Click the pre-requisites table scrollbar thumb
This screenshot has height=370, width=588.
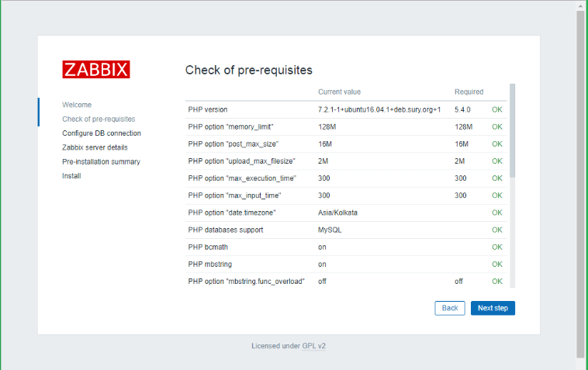pos(512,130)
